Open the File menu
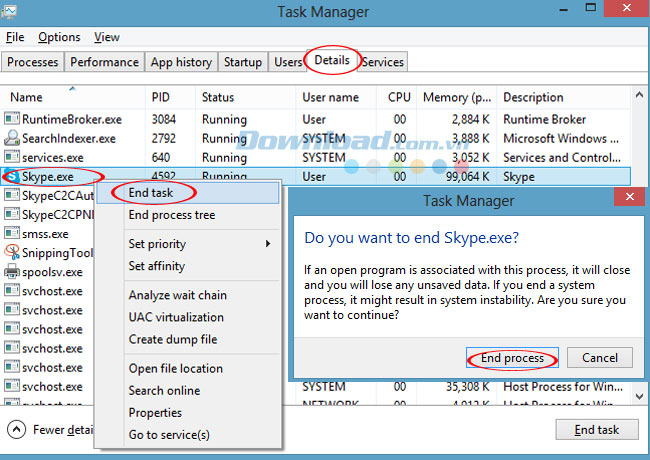Image resolution: width=650 pixels, height=460 pixels. 15,37
